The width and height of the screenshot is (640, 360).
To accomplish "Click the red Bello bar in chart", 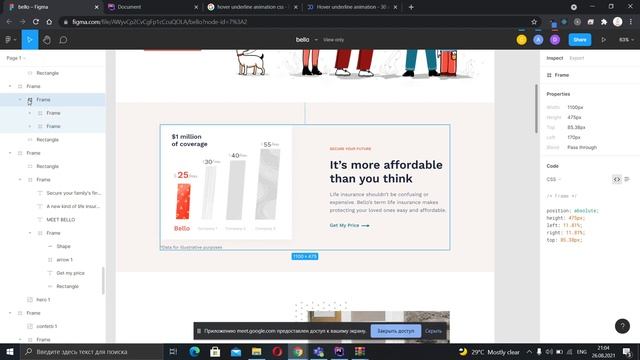I will 183,202.
